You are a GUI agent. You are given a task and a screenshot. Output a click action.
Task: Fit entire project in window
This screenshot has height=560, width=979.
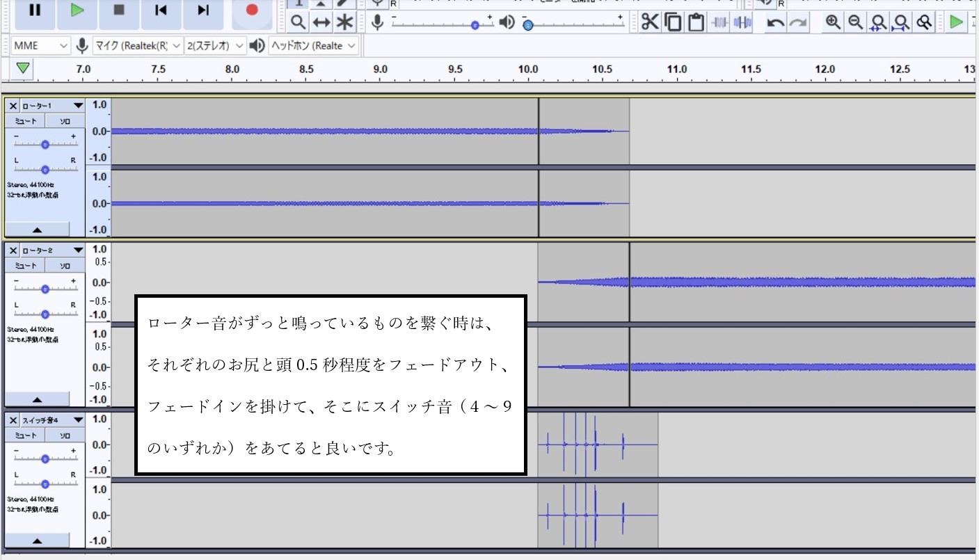pyautogui.click(x=902, y=22)
